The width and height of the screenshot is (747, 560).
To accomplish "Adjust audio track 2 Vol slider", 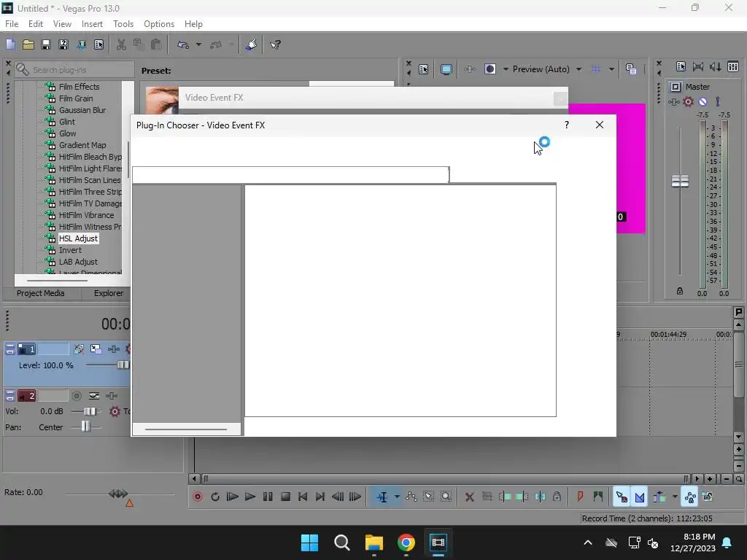I will tap(89, 411).
